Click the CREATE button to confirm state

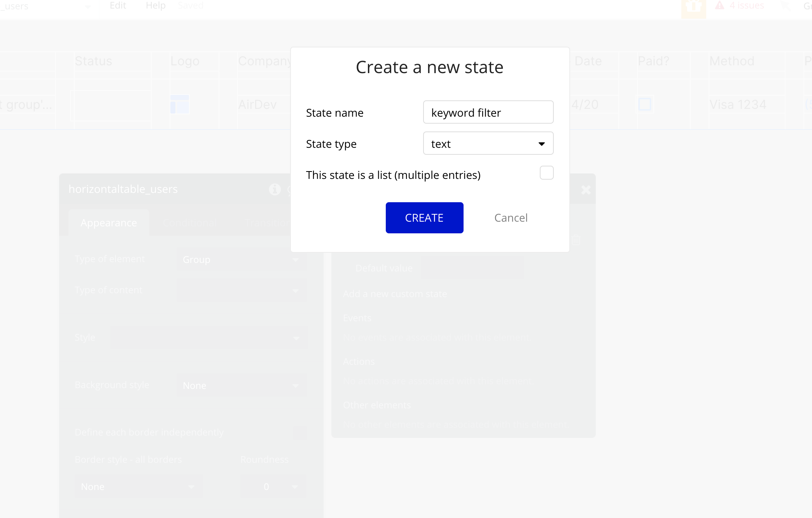pyautogui.click(x=424, y=217)
